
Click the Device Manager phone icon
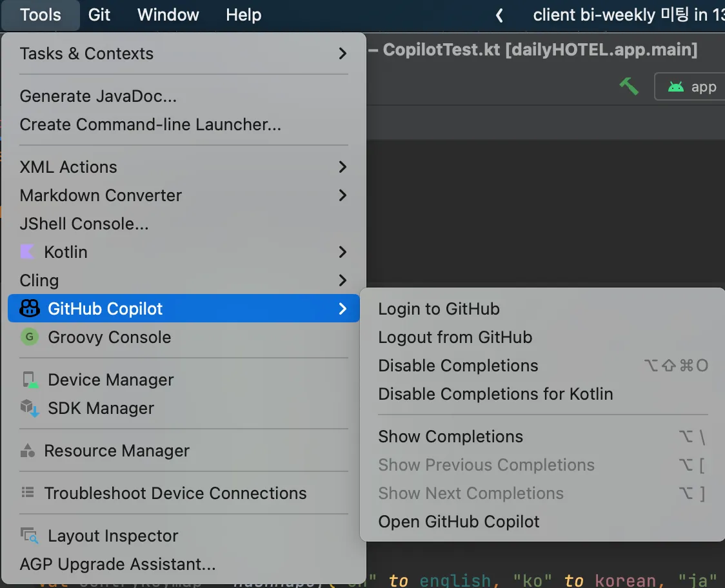point(30,380)
